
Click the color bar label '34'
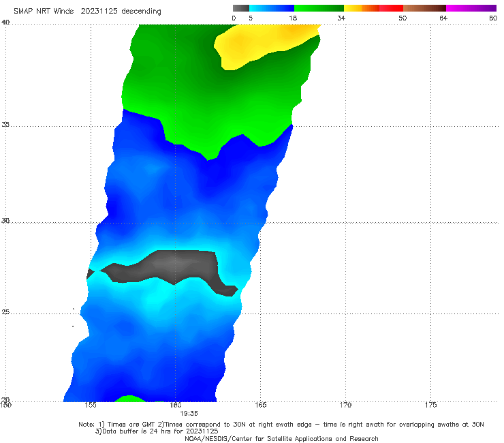[341, 18]
